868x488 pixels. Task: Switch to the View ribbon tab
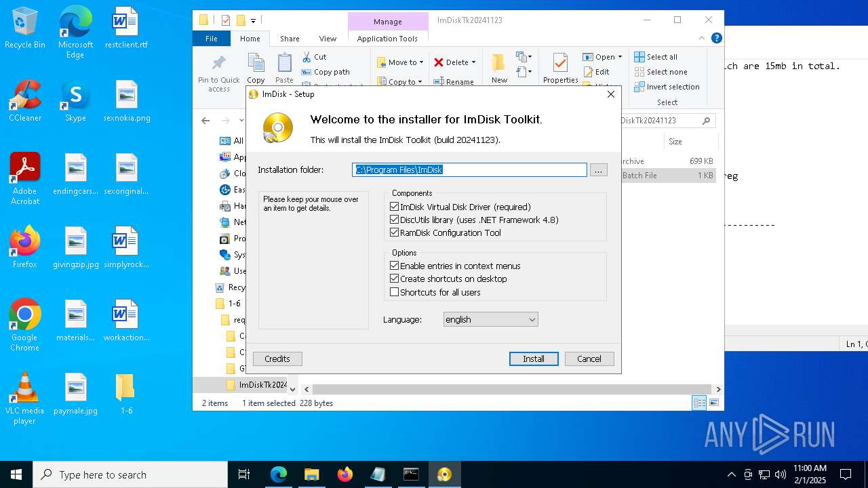pos(328,39)
